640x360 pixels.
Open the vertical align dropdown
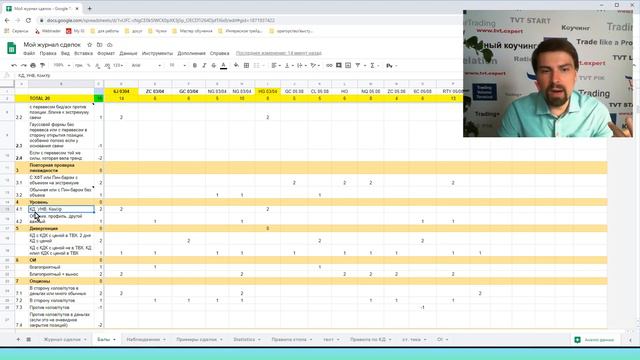click(x=289, y=65)
